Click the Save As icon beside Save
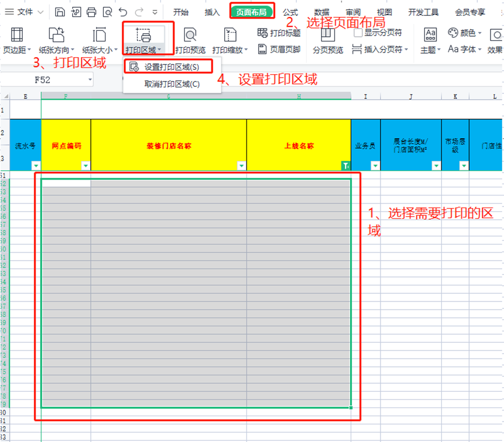Image resolution: width=504 pixels, height=442 pixels. tap(76, 12)
